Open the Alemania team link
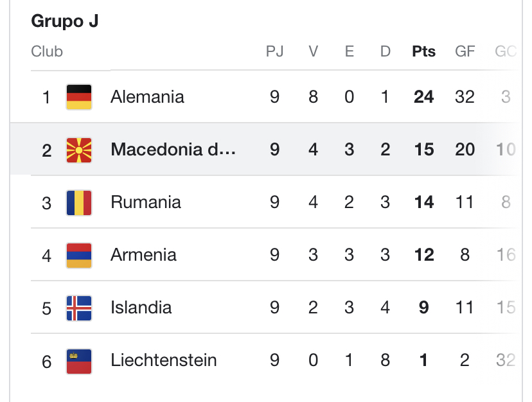The image size is (532, 402). [147, 97]
